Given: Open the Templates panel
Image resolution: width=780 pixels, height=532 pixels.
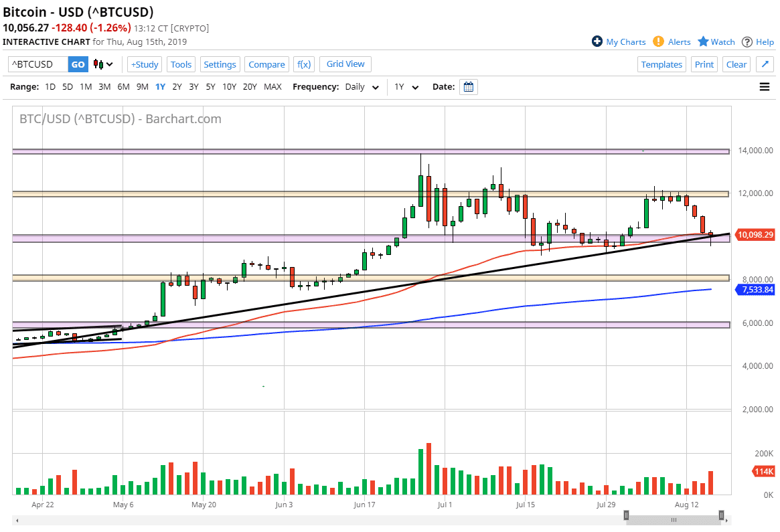Looking at the screenshot, I should click(661, 64).
